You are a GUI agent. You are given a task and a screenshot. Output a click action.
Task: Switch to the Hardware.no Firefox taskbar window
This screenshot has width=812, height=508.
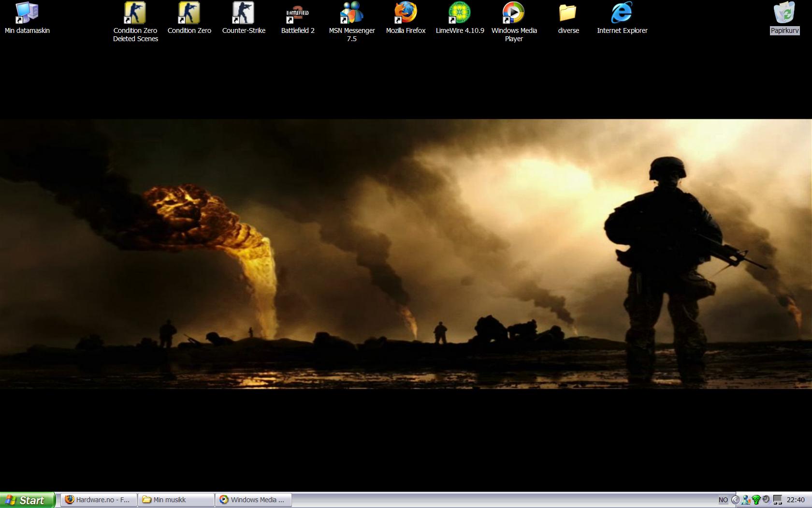click(99, 500)
